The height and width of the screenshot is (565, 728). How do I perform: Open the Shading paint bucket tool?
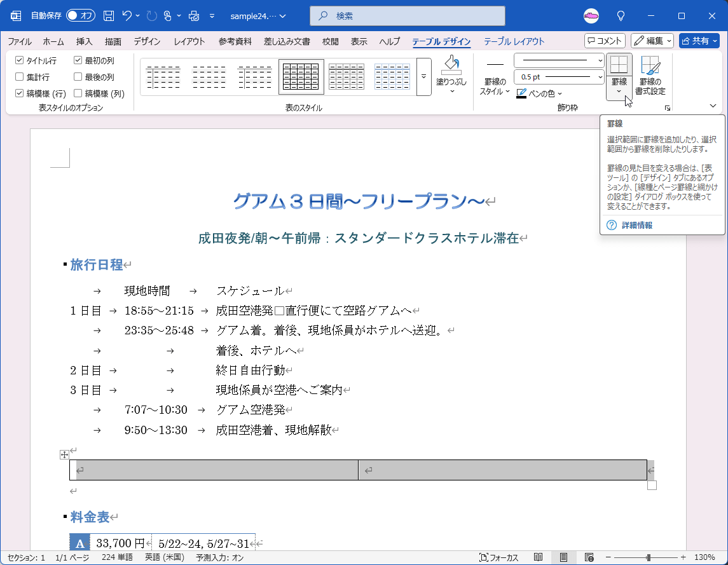click(451, 64)
